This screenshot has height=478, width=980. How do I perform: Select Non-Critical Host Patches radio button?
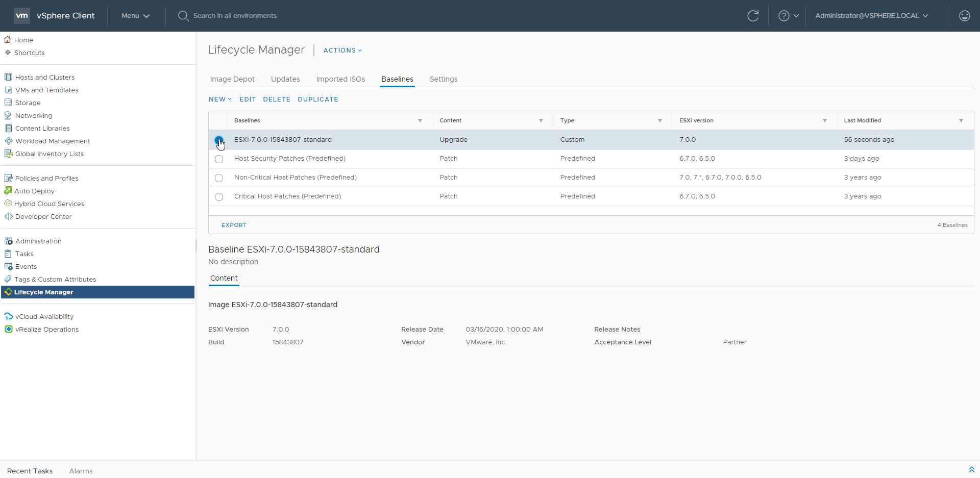coord(219,178)
